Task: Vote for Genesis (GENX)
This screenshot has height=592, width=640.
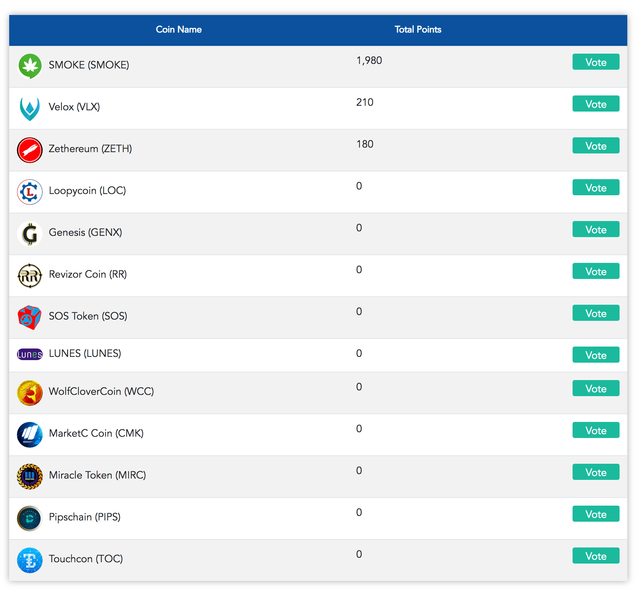Action: click(596, 229)
